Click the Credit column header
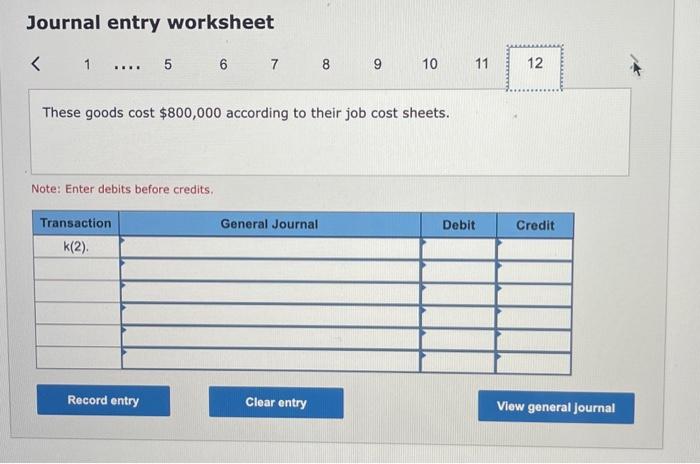 coord(535,226)
